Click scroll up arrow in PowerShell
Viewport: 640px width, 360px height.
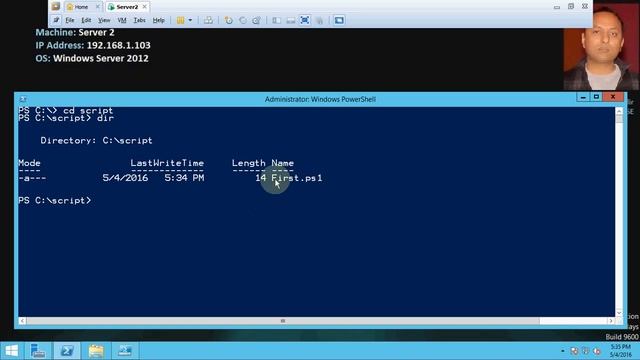tap(619, 111)
